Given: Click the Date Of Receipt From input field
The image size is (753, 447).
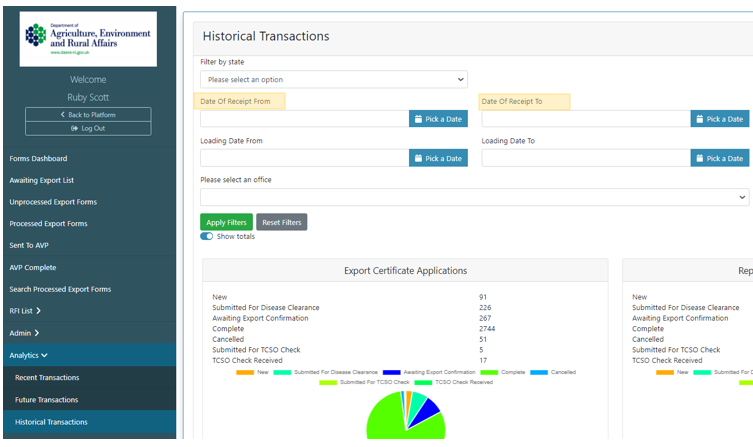Looking at the screenshot, I should [304, 119].
